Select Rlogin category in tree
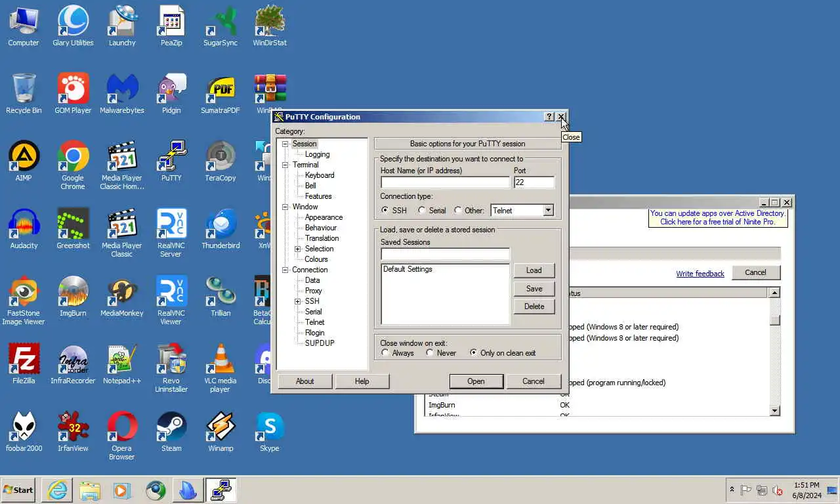Image resolution: width=840 pixels, height=504 pixels. coord(315,333)
